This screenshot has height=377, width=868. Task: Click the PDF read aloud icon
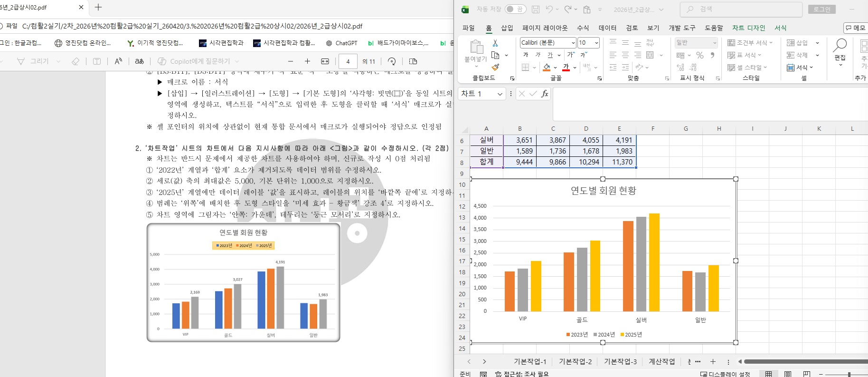(x=118, y=61)
